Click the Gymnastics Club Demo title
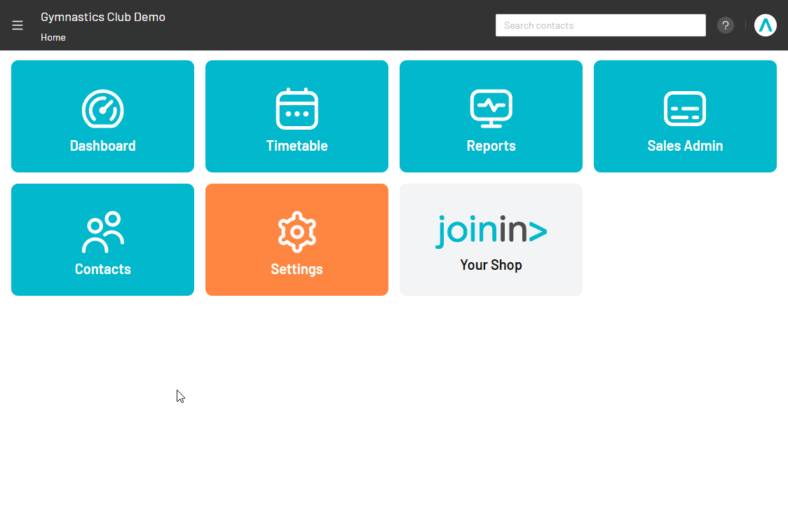Screen dimensions: 788x532 [x=103, y=17]
